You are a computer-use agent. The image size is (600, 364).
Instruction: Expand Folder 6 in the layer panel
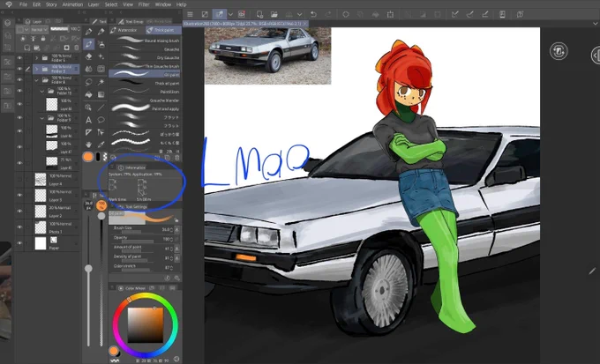click(x=37, y=58)
